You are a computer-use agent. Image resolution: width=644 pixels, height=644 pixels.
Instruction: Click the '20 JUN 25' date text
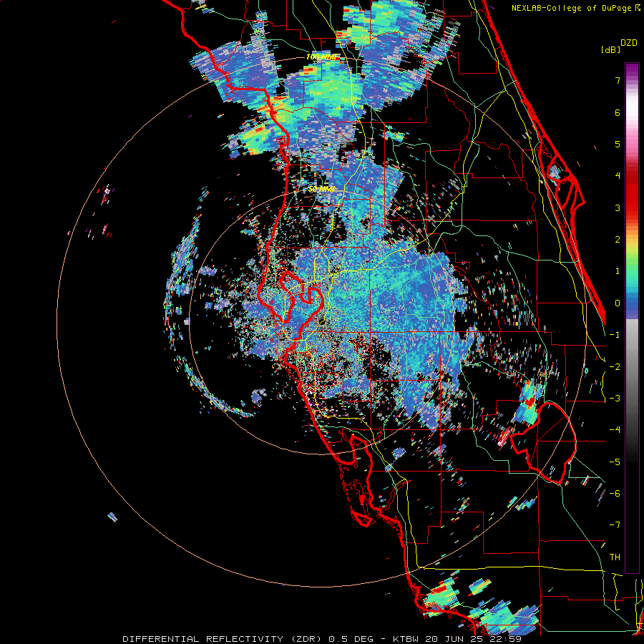pyautogui.click(x=453, y=639)
